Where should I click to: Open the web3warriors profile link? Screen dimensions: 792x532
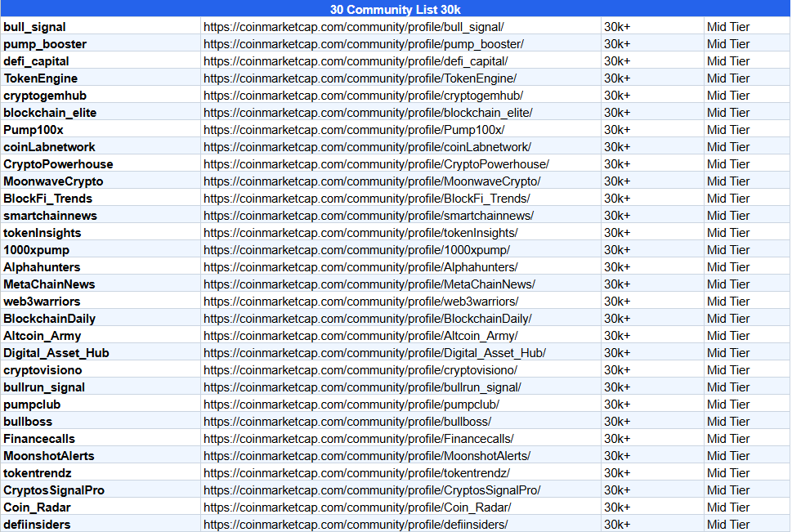361,302
